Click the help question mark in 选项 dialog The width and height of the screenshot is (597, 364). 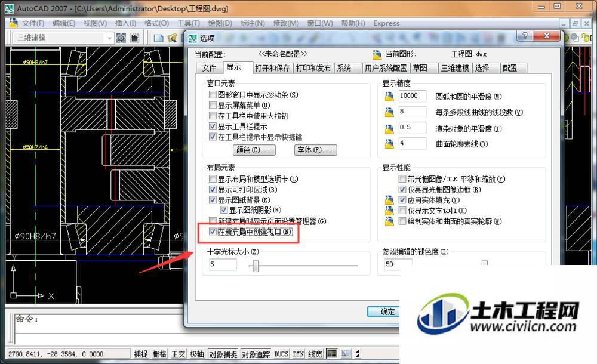tap(525, 36)
